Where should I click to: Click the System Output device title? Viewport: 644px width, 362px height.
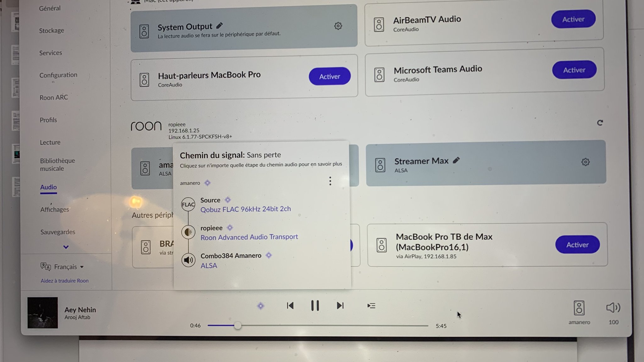185,27
